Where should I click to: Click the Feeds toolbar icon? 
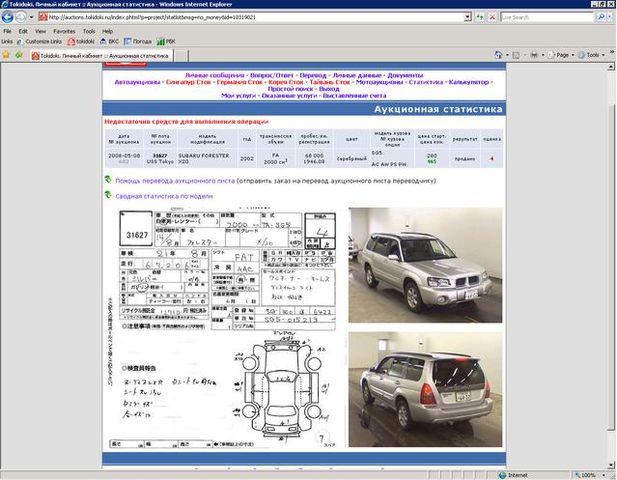pos(516,55)
